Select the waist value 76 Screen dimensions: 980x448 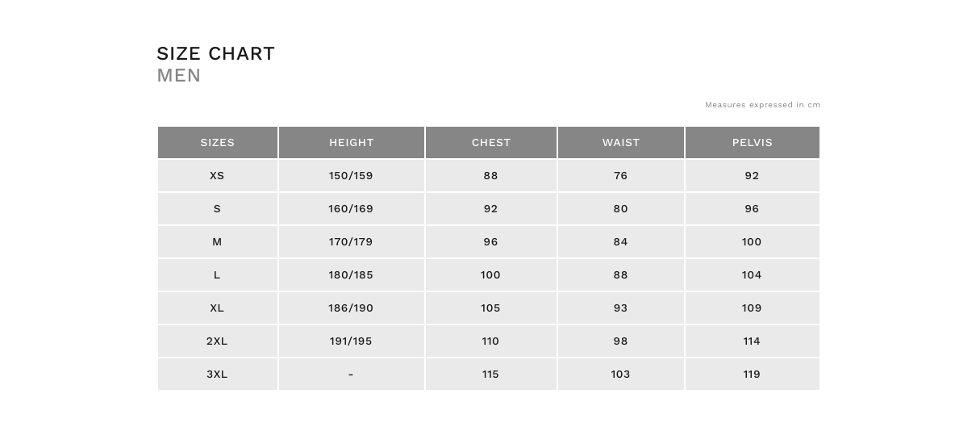point(621,175)
